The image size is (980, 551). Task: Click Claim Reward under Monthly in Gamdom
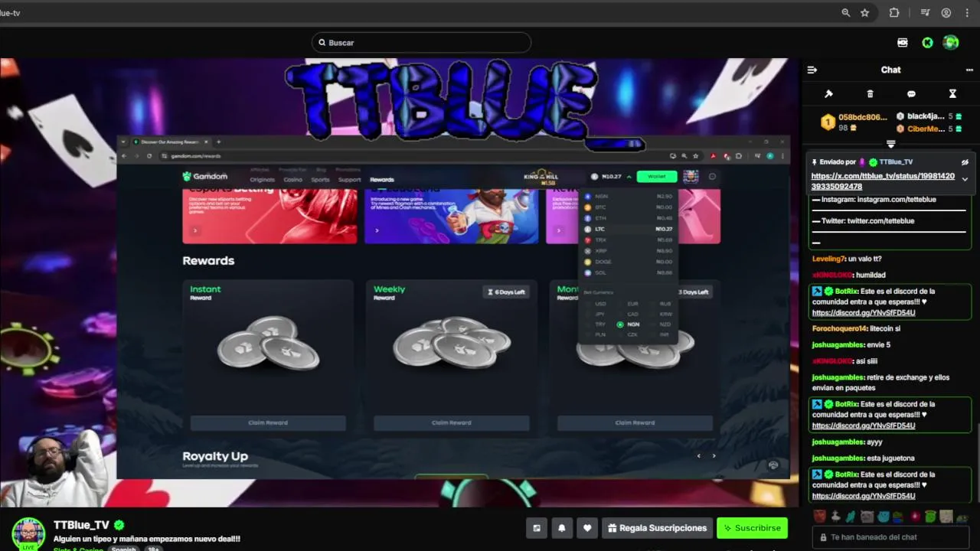click(635, 422)
